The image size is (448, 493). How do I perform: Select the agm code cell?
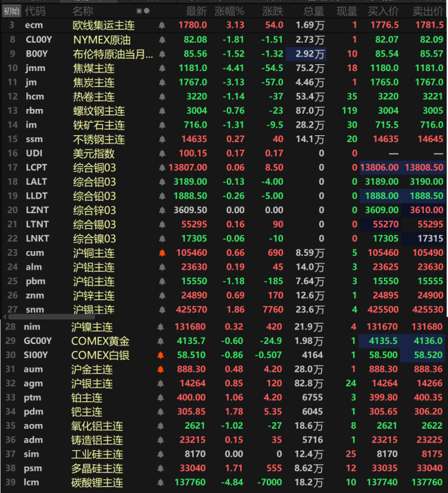(x=33, y=383)
